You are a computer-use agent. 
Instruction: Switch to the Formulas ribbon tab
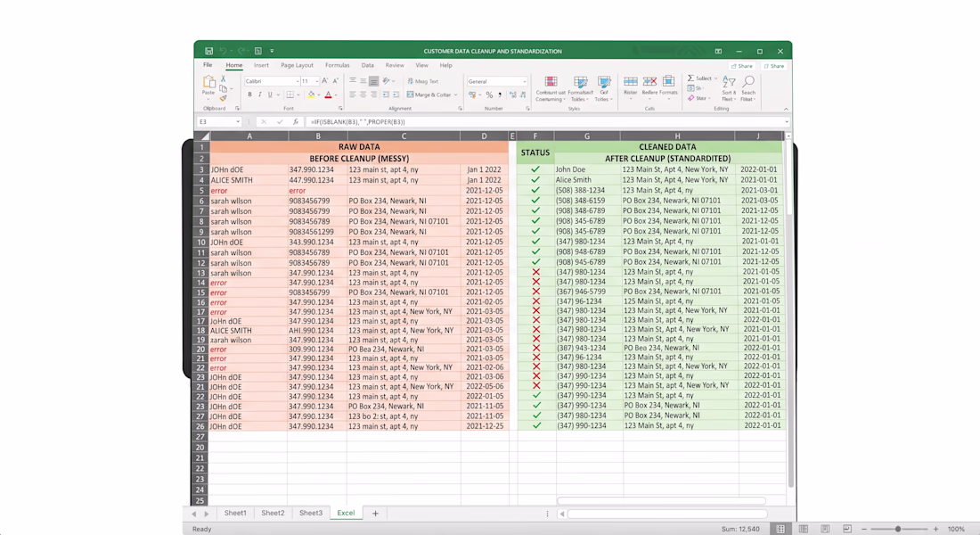[x=337, y=65]
